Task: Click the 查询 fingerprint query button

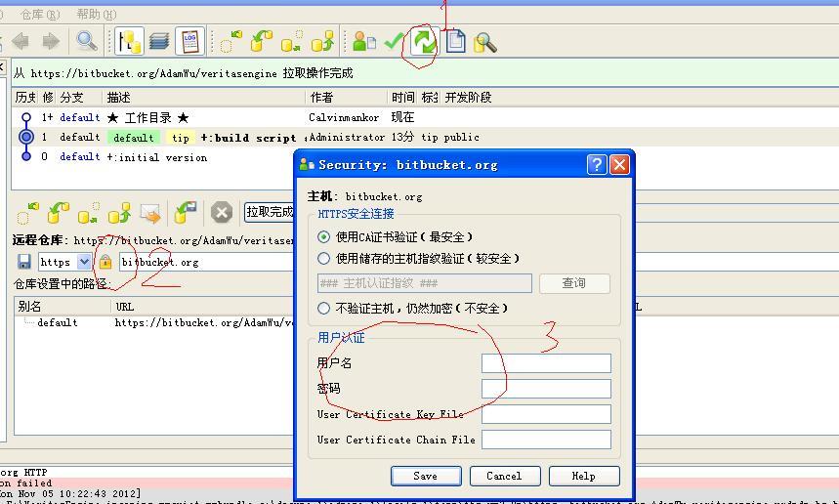Action: pos(574,283)
